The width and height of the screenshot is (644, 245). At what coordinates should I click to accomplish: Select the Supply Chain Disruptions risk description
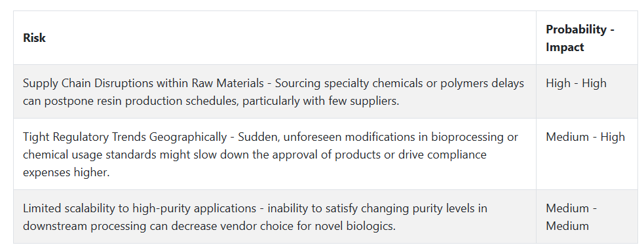point(274,92)
